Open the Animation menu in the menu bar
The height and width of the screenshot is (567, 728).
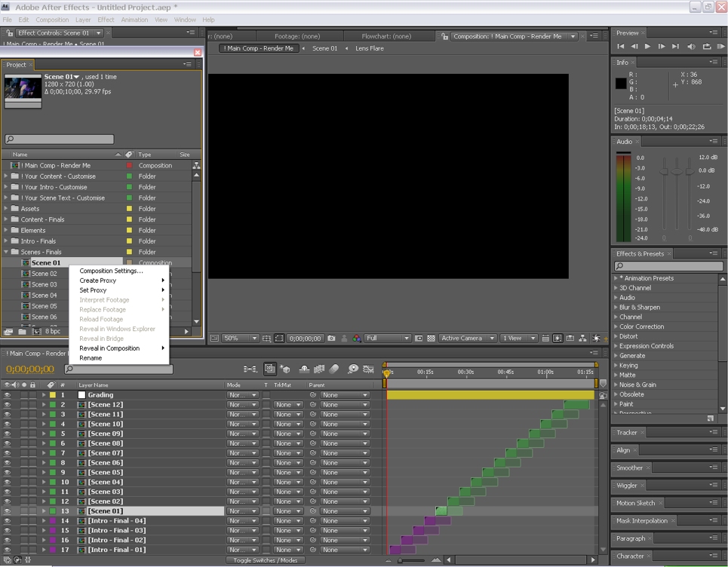134,20
